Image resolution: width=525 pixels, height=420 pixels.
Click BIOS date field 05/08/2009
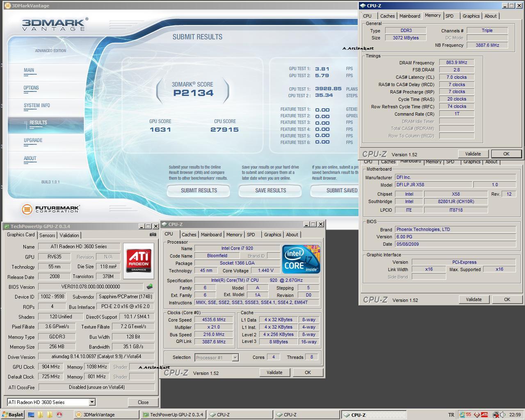(455, 244)
